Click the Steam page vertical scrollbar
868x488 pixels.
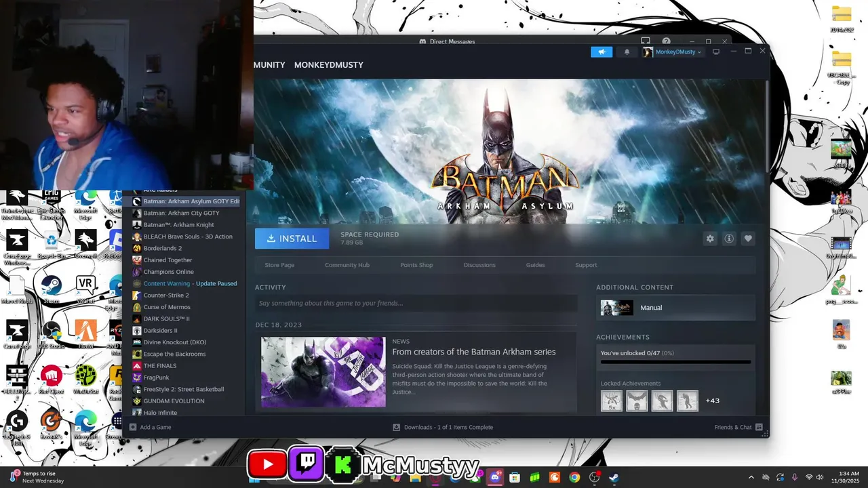tap(767, 125)
